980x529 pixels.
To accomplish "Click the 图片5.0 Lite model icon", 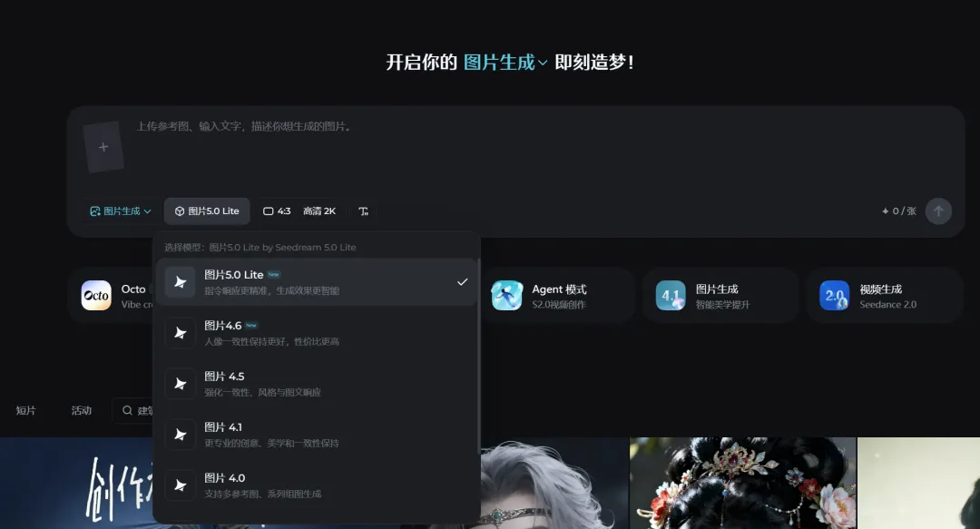I will coord(180,282).
